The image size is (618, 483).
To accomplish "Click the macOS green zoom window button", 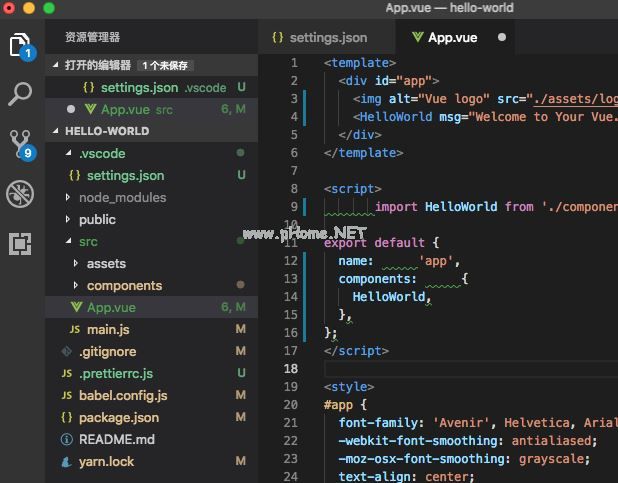I will tap(49, 8).
